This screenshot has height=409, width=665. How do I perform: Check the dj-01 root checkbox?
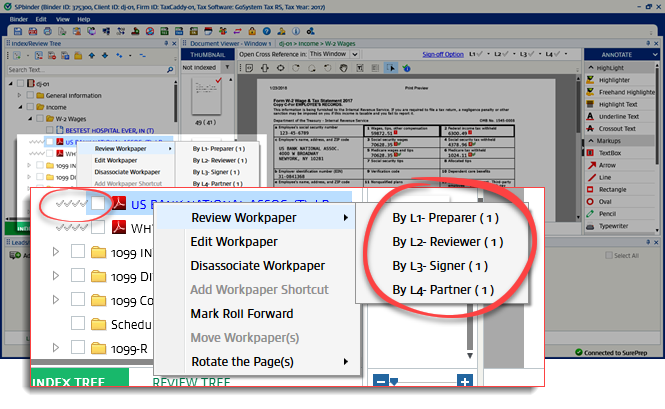20,84
